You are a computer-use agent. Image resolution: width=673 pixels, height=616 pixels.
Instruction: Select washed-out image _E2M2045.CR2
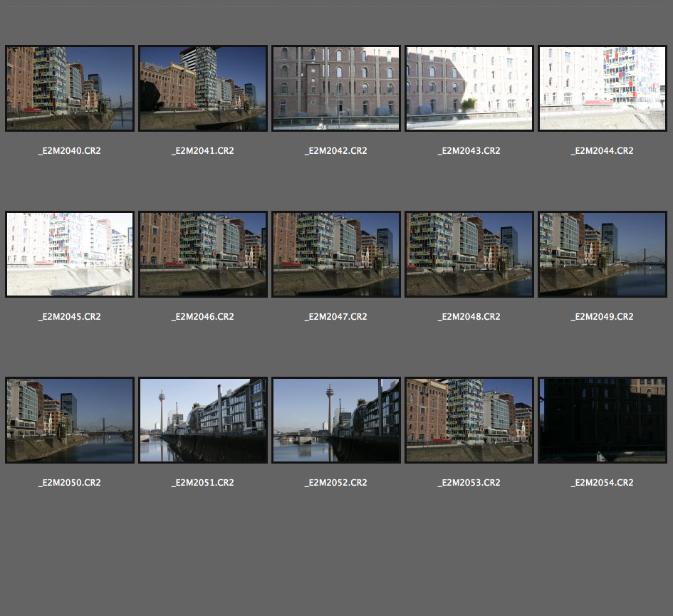(x=70, y=254)
